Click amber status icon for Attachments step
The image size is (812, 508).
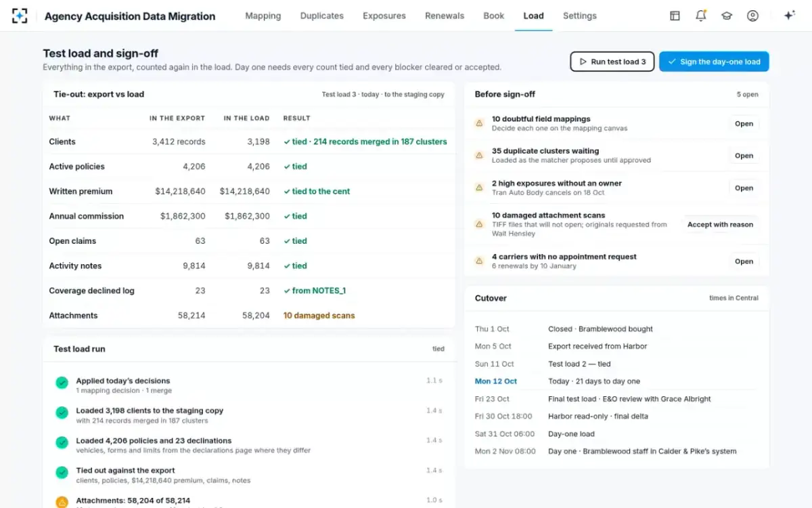[62, 502]
